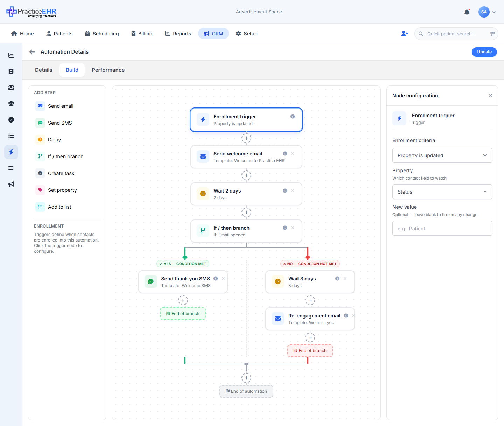Add an Add to list step

coord(67,207)
